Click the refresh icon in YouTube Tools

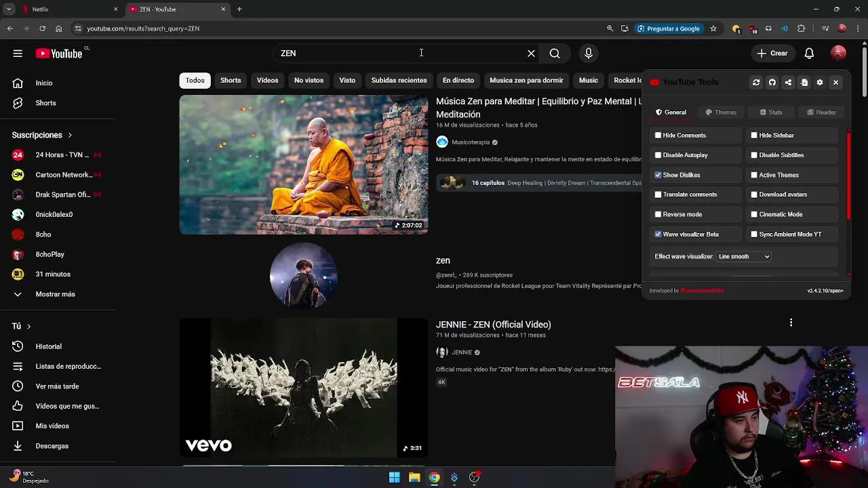click(756, 83)
